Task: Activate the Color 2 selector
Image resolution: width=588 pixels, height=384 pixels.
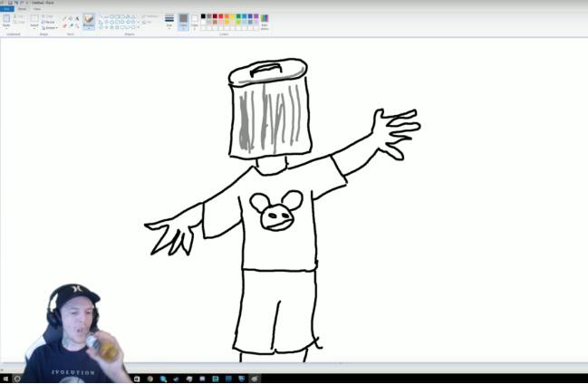Action: (x=194, y=22)
